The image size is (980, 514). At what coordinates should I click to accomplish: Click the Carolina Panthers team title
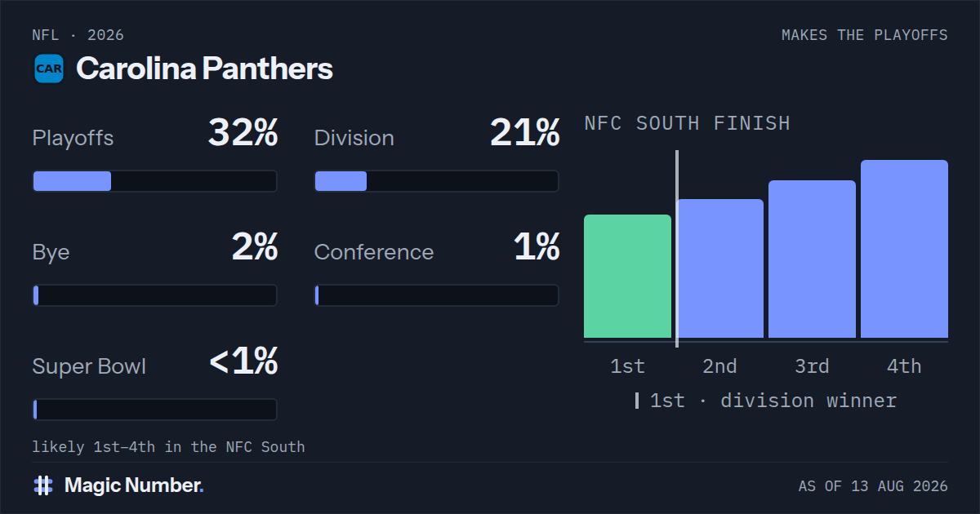tap(204, 69)
